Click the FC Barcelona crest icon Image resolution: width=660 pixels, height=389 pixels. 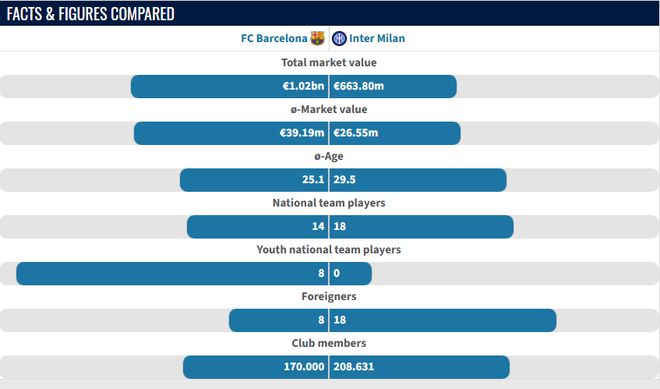[x=317, y=38]
